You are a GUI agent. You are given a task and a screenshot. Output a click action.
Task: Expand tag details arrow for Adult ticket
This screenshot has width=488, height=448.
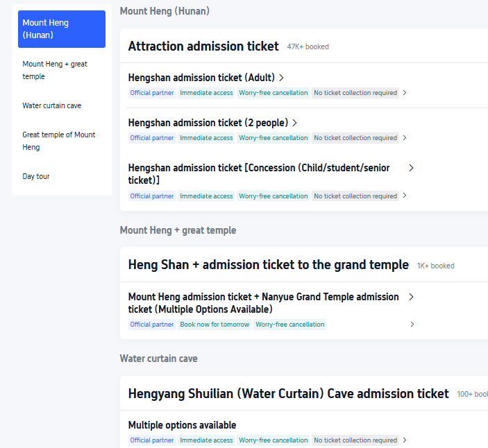[405, 93]
